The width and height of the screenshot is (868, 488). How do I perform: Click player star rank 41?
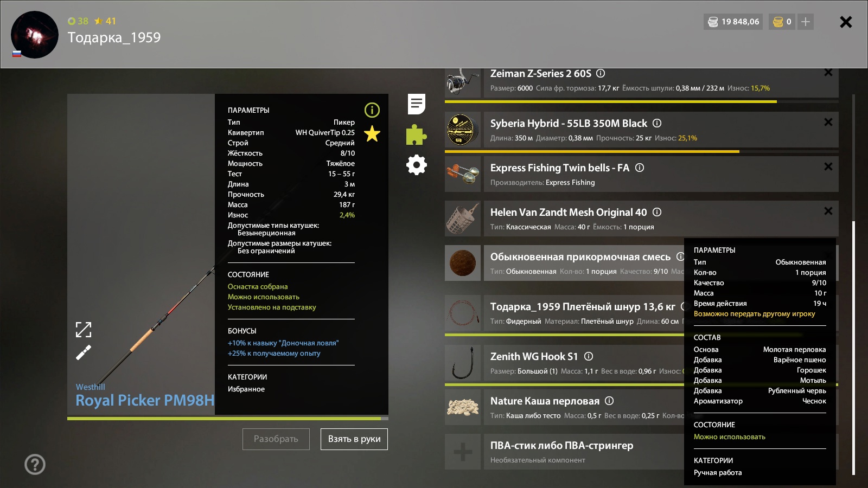point(105,21)
